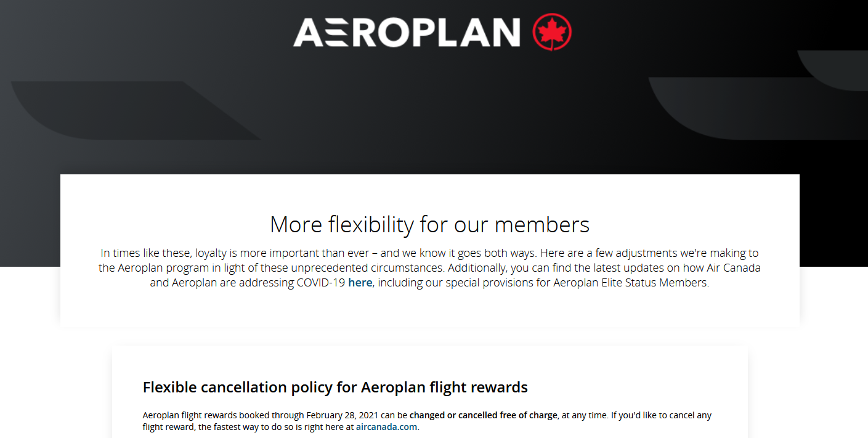Image resolution: width=868 pixels, height=438 pixels.
Task: Click the 'Flexible cancellation policy' section heading
Action: click(335, 387)
